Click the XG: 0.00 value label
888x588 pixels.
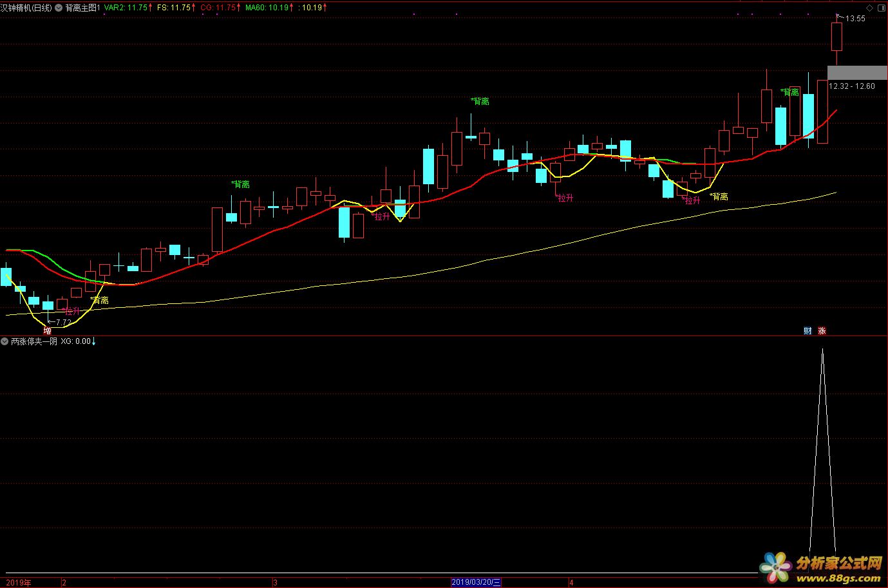(76, 341)
